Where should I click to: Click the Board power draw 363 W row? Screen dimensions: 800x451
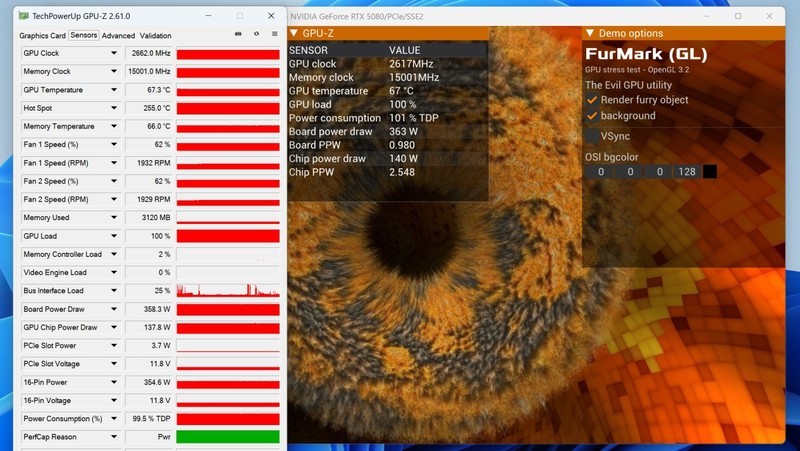pyautogui.click(x=387, y=132)
